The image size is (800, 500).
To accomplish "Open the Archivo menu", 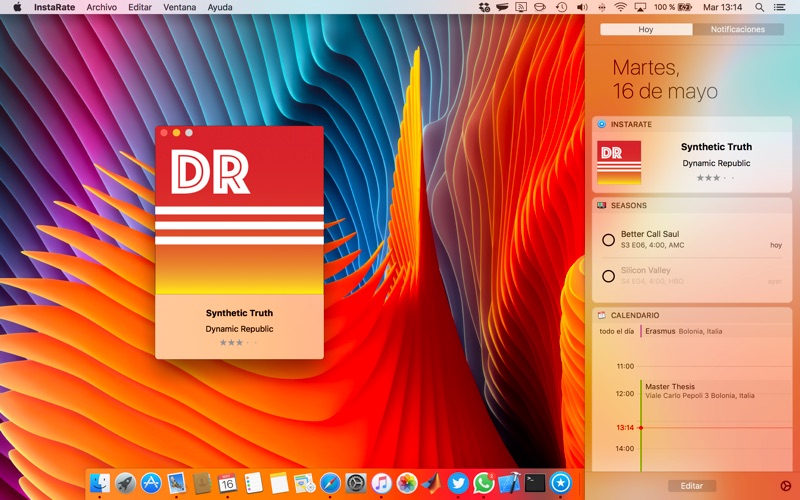I will click(x=101, y=7).
